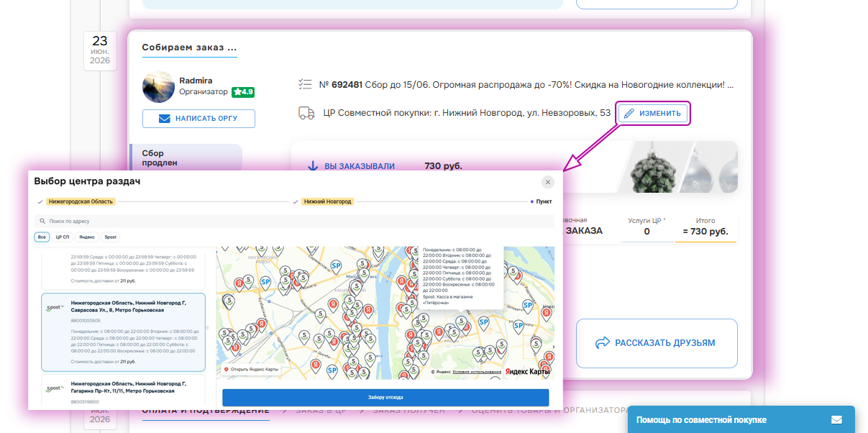Filter pickup points by Яндекс
Viewport: 868px width, 433px height.
click(86, 237)
